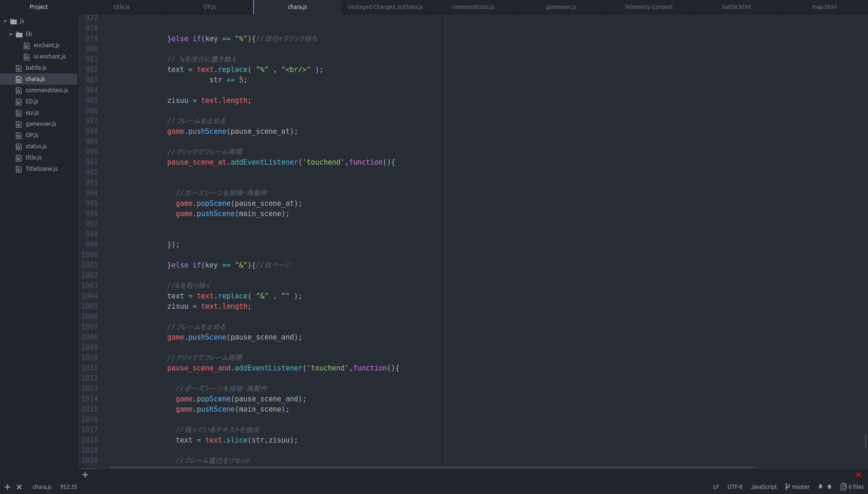The image size is (868, 494).
Task: Collapse the js root folder chevron
Action: pos(5,21)
